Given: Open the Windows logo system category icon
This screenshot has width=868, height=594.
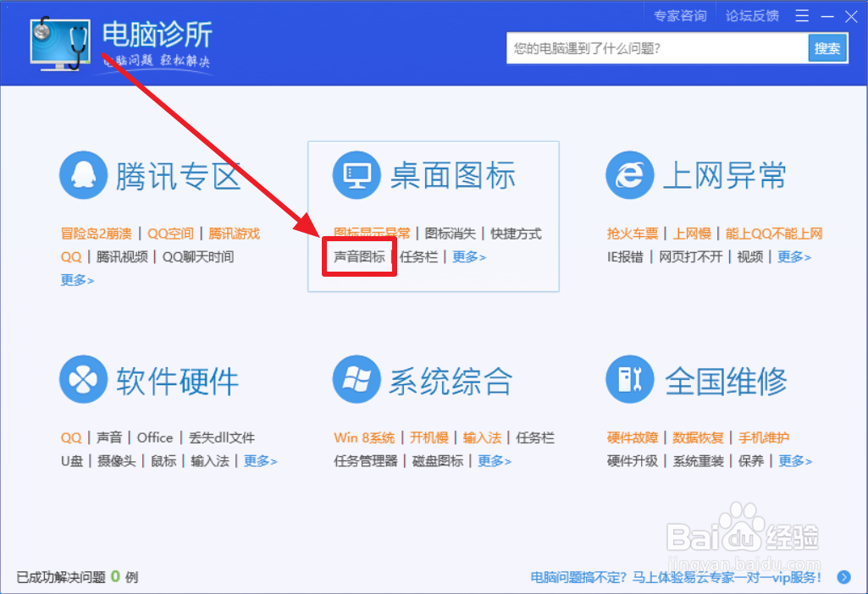Looking at the screenshot, I should click(357, 379).
